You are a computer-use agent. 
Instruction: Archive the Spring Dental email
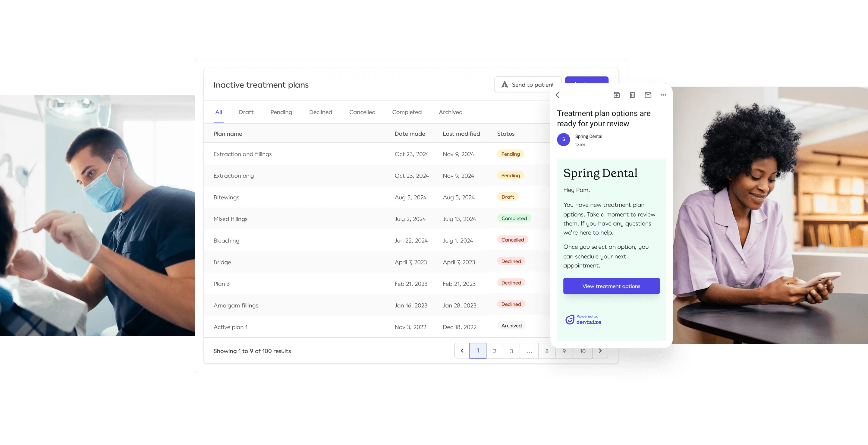tap(616, 95)
